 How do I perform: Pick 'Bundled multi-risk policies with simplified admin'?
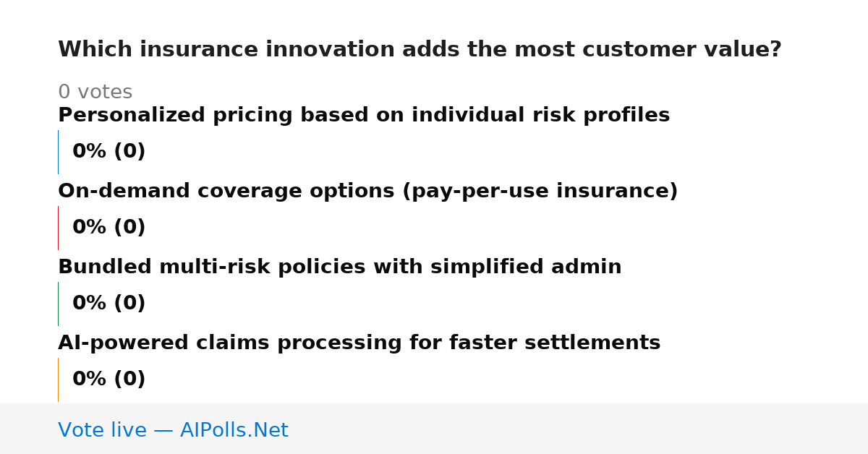[340, 267]
